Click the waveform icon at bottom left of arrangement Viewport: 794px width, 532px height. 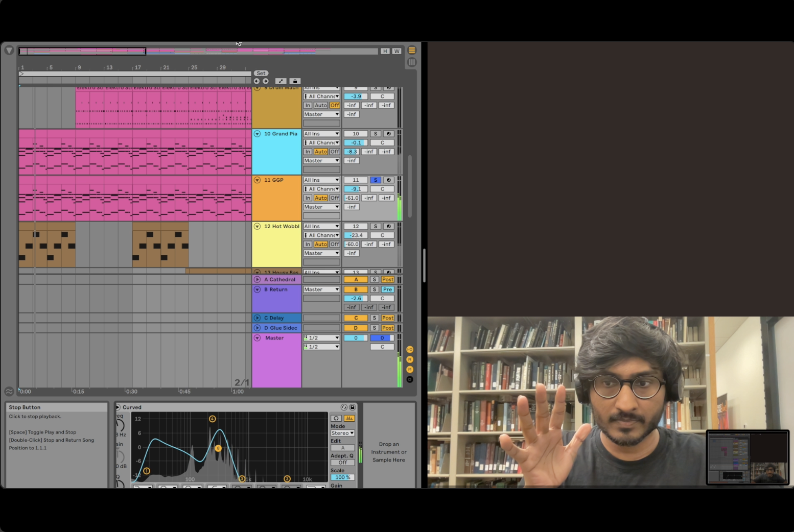coord(9,392)
